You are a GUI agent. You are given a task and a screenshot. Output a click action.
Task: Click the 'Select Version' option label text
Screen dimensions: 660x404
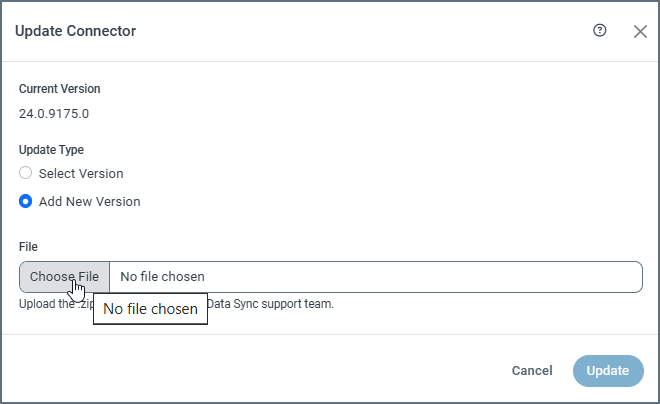[81, 173]
